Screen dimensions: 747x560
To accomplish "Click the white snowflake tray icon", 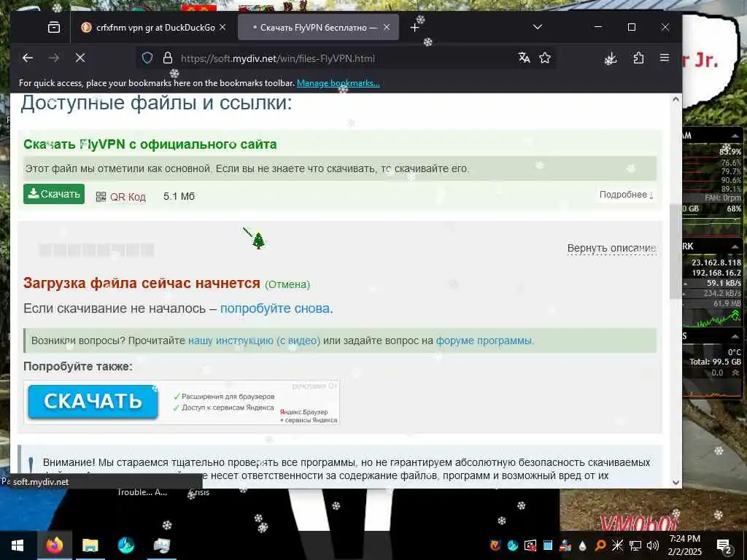I will point(617,545).
